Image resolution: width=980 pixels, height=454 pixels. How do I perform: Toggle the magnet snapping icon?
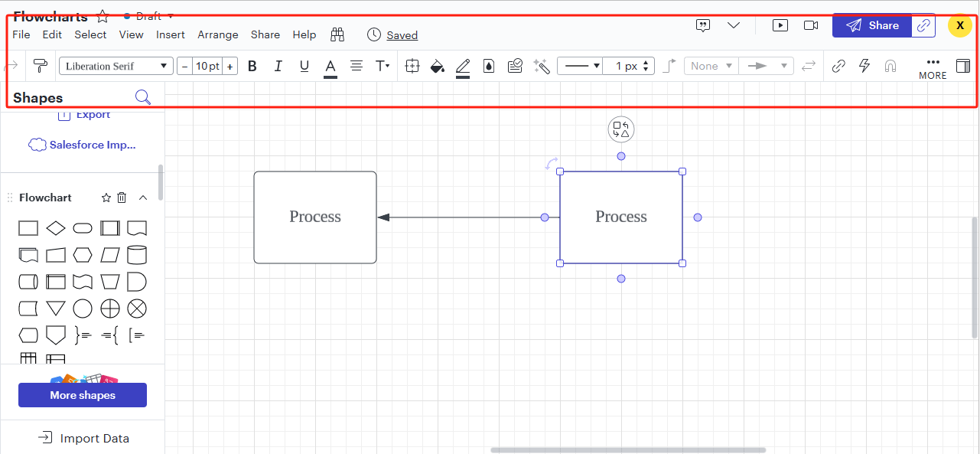click(890, 66)
